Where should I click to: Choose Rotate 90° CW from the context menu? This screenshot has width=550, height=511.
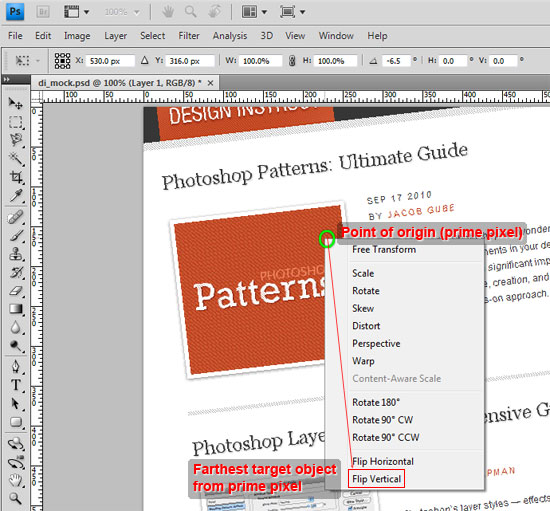pos(382,420)
